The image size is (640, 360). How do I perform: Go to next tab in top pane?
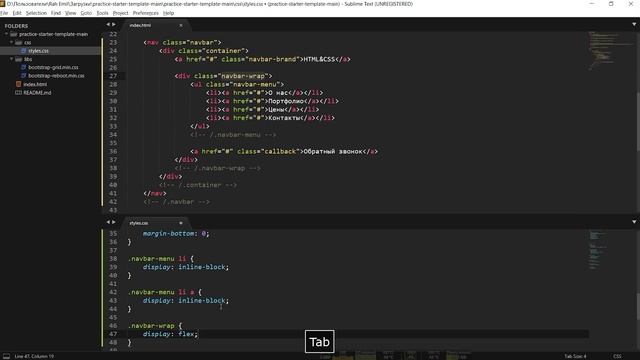[x=114, y=24]
